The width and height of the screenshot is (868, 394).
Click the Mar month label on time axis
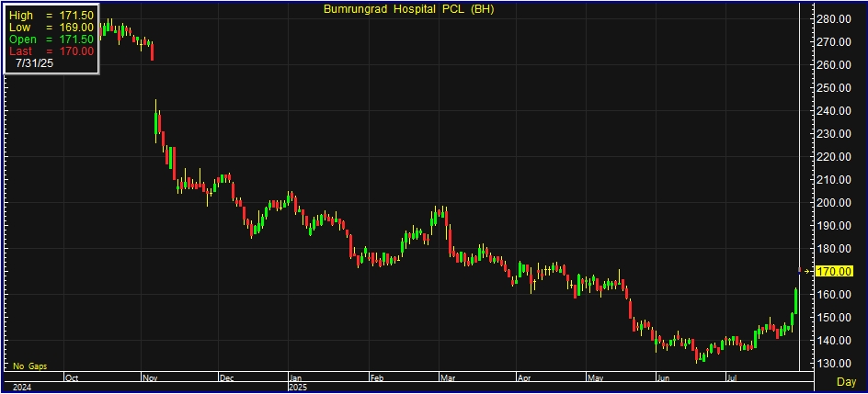click(447, 378)
